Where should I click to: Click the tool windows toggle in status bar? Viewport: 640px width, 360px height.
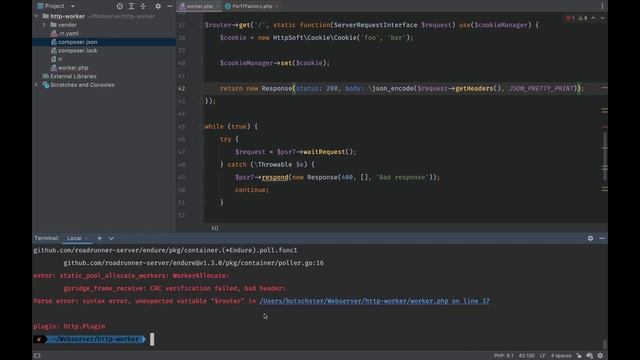(37, 356)
